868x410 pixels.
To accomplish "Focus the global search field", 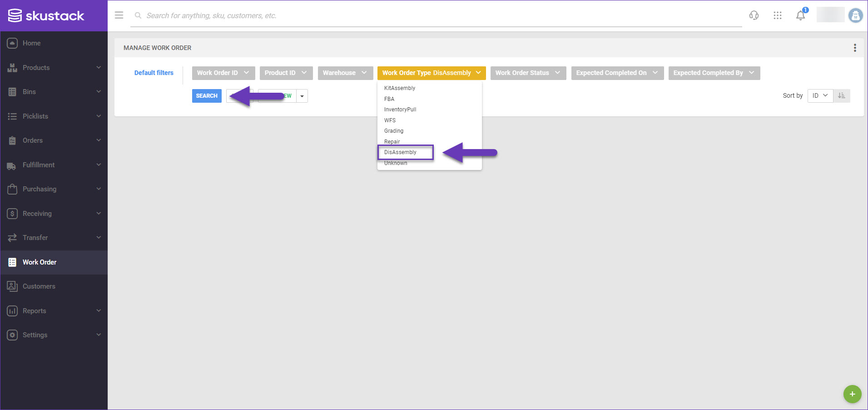I will coord(436,16).
